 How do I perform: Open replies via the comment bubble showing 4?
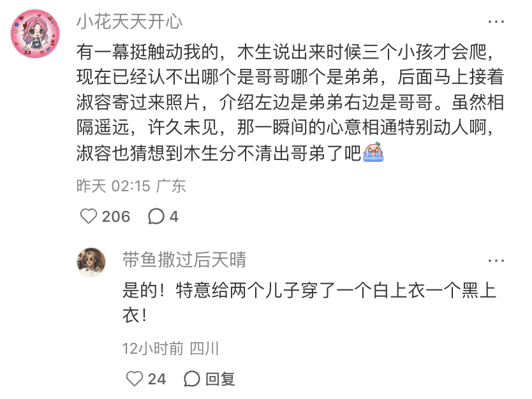156,216
